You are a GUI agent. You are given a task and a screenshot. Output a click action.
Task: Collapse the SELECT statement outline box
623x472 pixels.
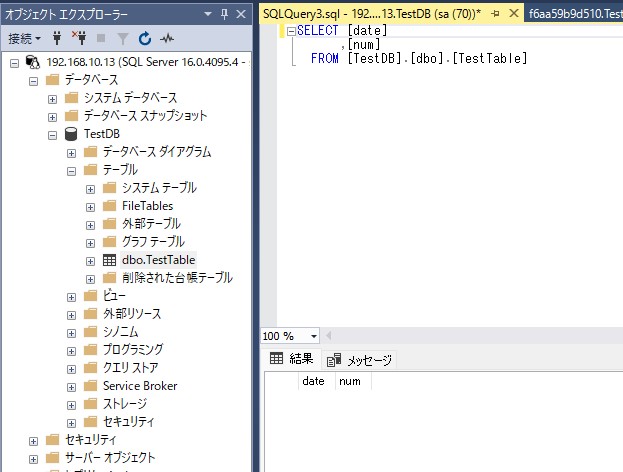291,31
